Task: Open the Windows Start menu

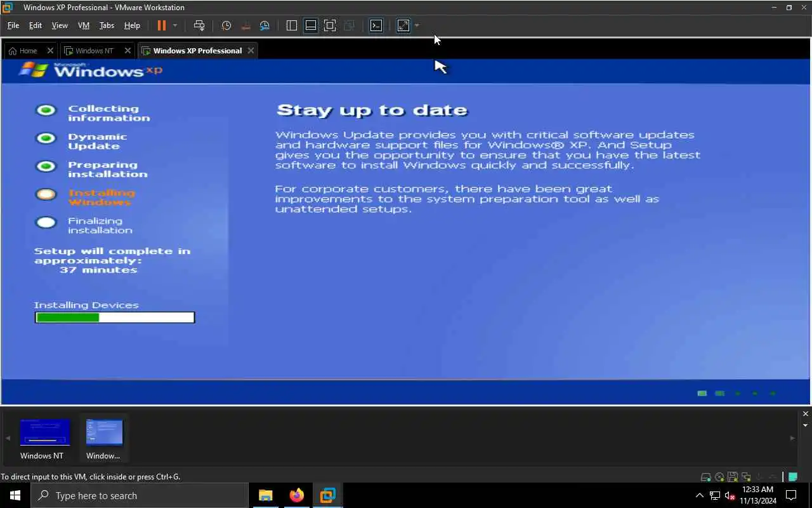Action: click(x=15, y=495)
